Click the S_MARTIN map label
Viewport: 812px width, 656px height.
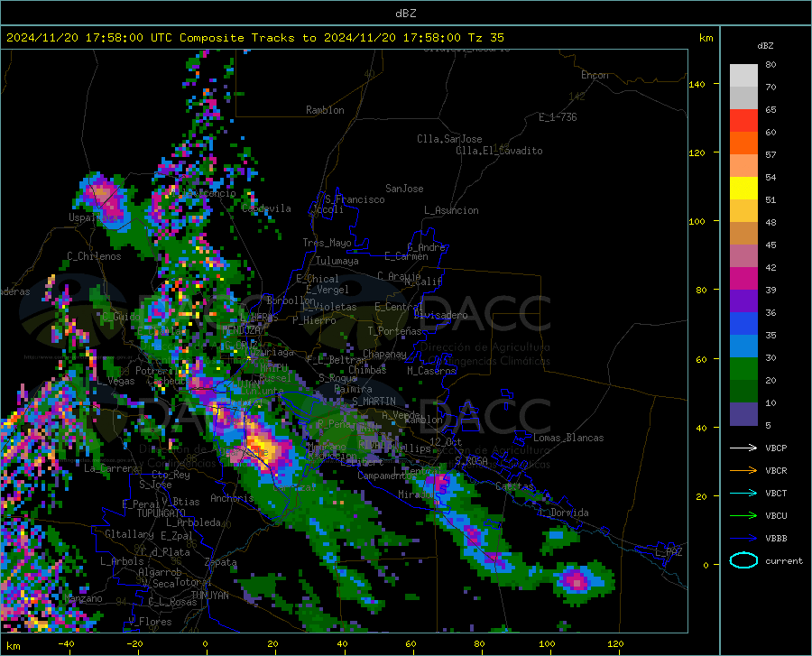[x=374, y=402]
